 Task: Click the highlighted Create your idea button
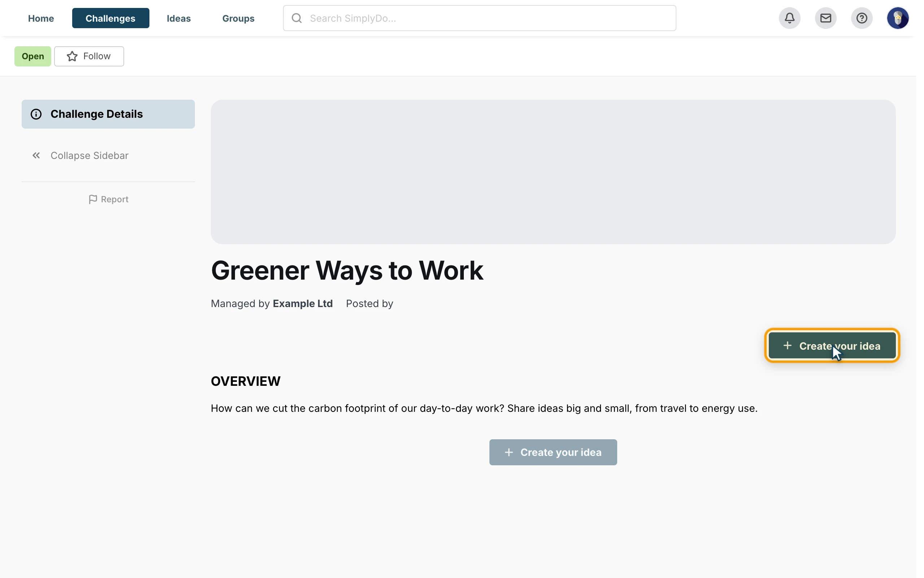[832, 346]
